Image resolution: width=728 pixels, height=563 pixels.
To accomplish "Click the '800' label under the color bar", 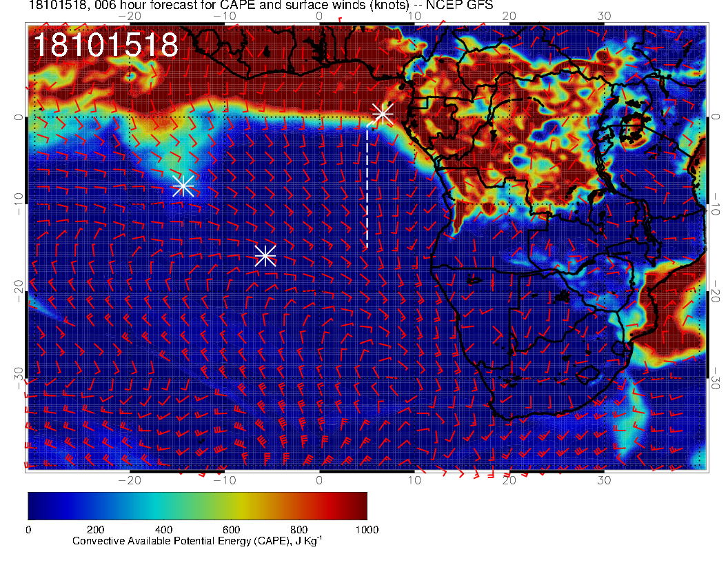I will [x=299, y=530].
